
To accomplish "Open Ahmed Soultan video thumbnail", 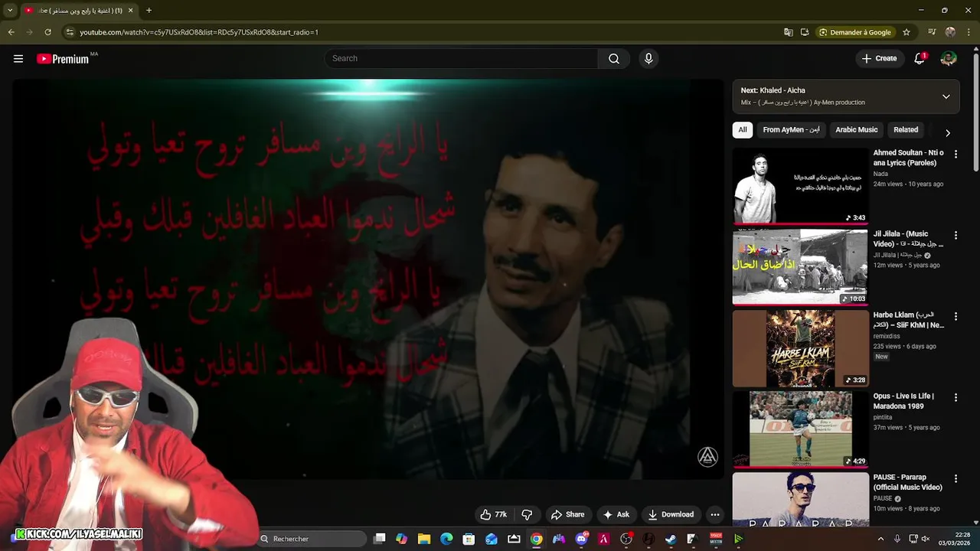I will click(x=801, y=186).
